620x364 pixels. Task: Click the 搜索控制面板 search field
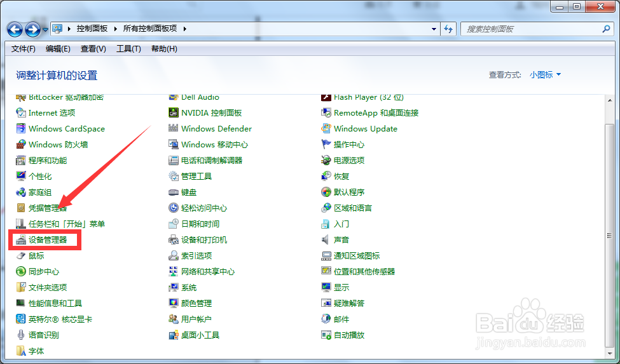537,29
